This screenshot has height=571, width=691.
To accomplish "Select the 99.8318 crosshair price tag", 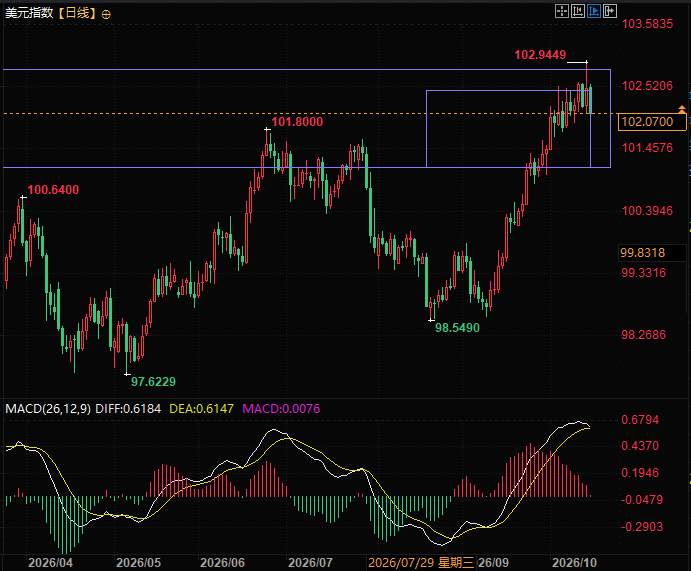I will pos(643,252).
